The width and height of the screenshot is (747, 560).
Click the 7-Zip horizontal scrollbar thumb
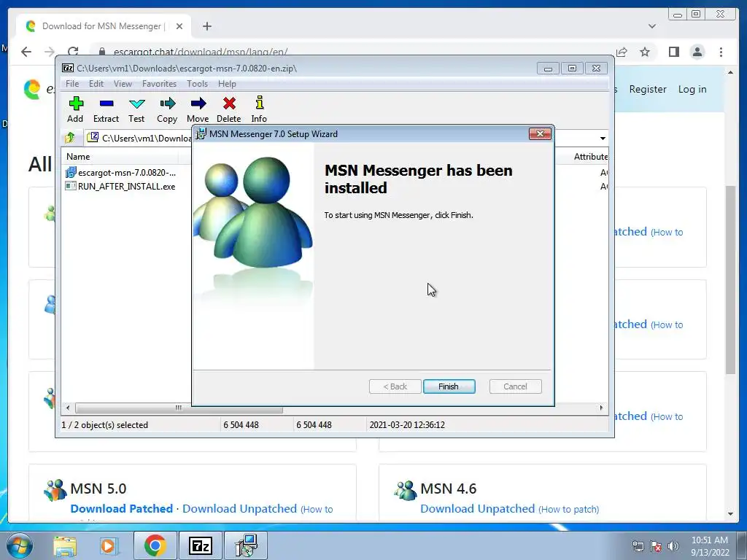[179, 408]
